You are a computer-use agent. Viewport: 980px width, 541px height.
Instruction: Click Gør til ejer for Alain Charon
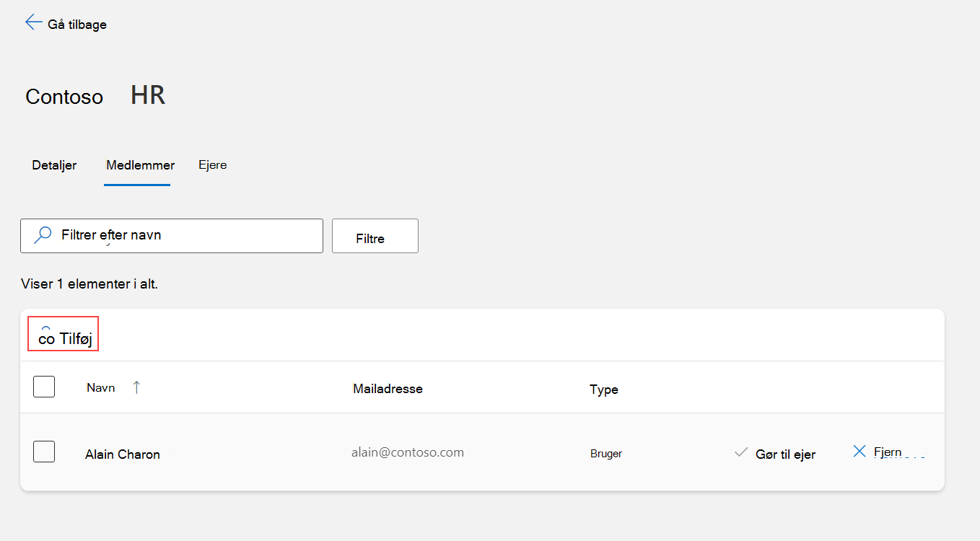click(x=785, y=454)
